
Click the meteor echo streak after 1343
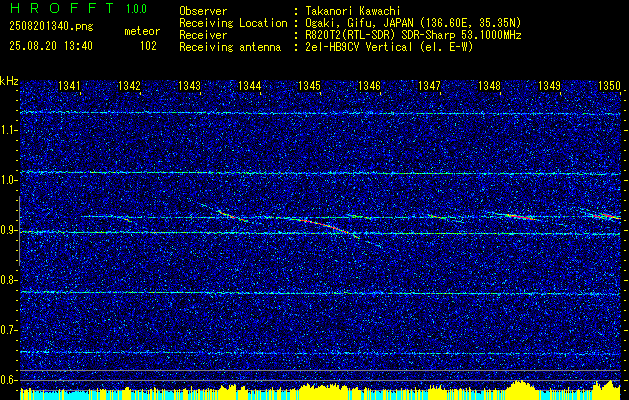[232, 216]
